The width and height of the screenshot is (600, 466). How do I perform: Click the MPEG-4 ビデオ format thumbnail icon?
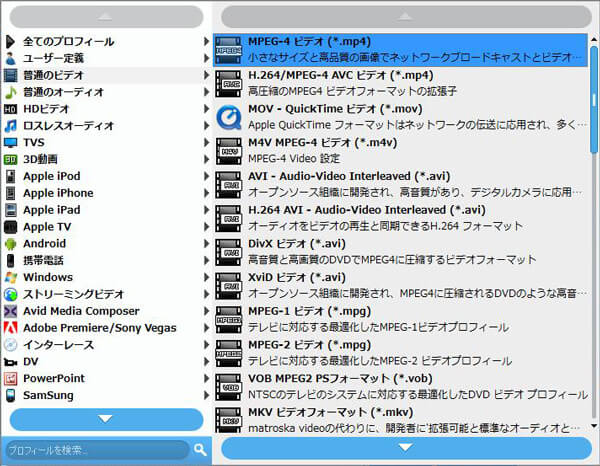[x=228, y=50]
